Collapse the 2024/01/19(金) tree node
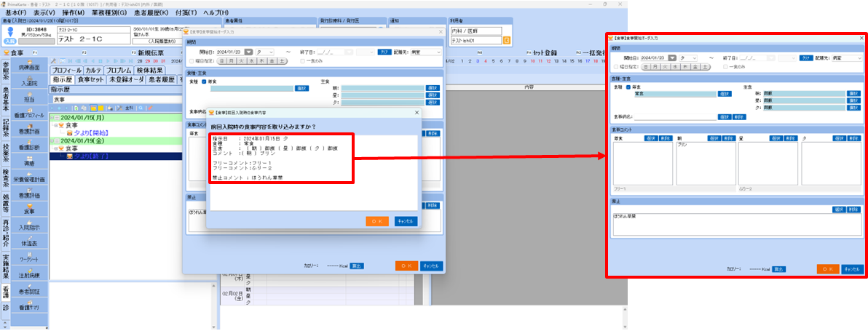The height and width of the screenshot is (331, 868). (x=52, y=141)
